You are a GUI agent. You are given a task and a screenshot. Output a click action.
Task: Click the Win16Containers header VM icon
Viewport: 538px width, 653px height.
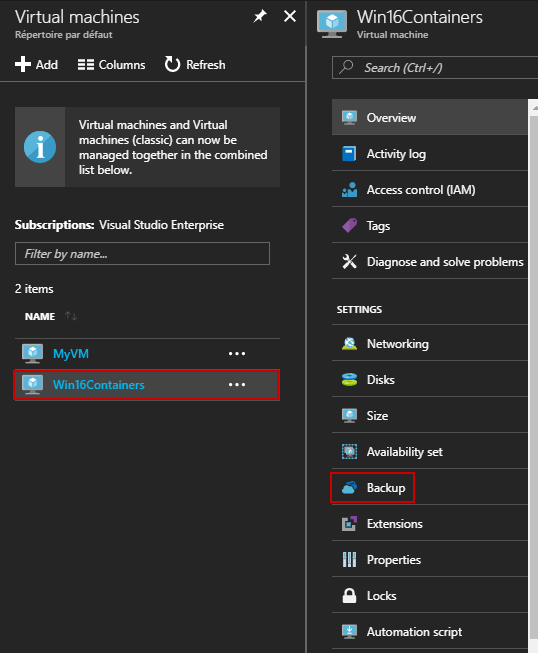(332, 24)
